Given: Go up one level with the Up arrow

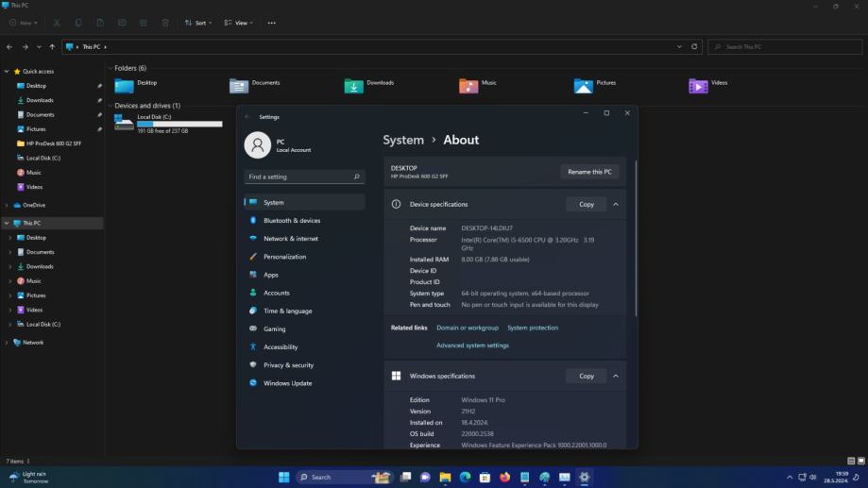Looking at the screenshot, I should pyautogui.click(x=52, y=46).
